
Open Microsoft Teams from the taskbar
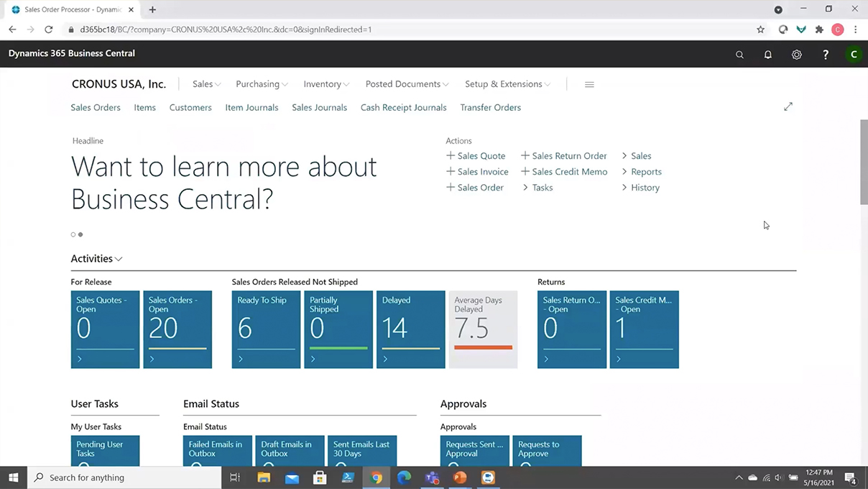[x=432, y=477]
